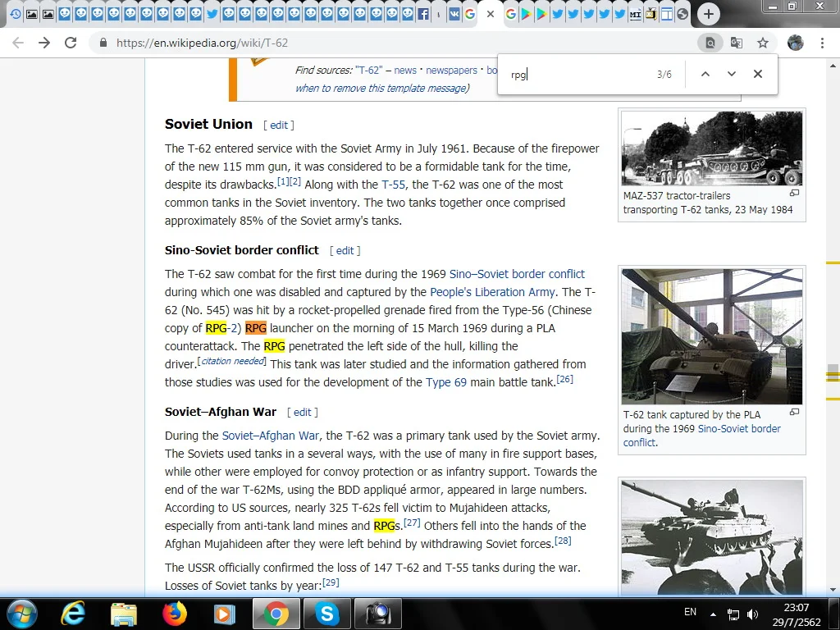Open the black-and-white T-62 crowd photo

712,537
